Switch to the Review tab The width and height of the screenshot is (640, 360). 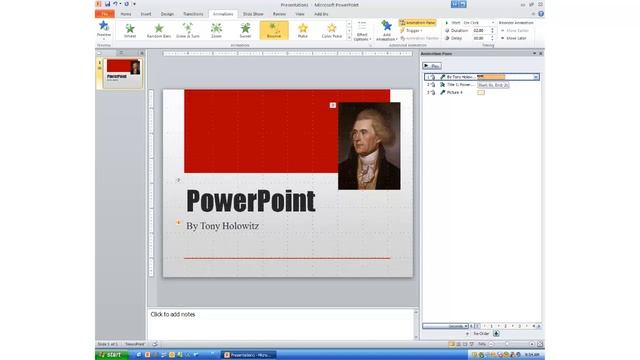click(279, 14)
